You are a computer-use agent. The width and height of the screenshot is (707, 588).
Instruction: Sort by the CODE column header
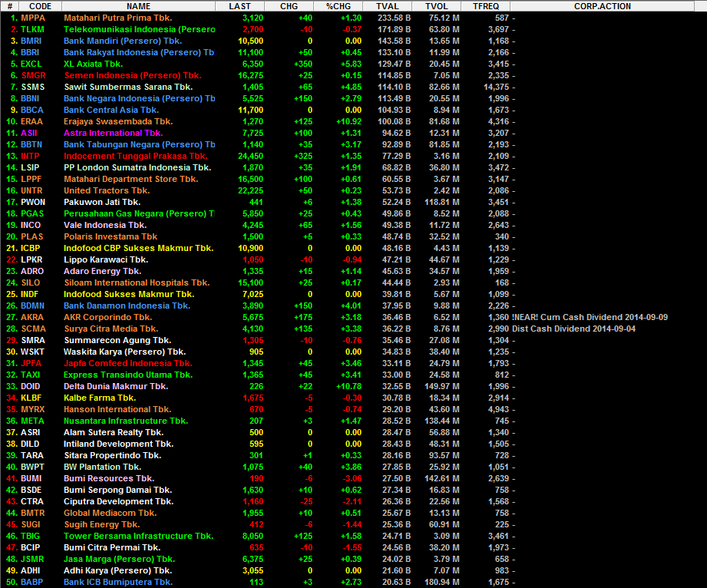(40, 6)
